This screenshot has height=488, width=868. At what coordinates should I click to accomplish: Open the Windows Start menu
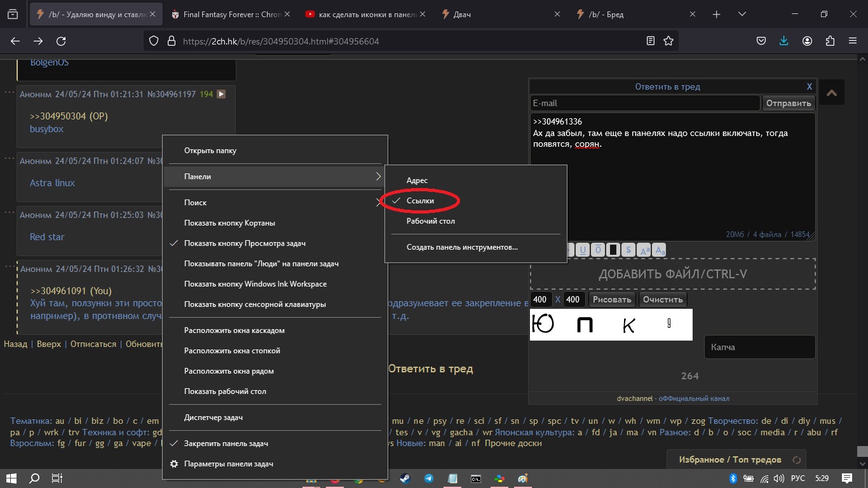coord(11,478)
